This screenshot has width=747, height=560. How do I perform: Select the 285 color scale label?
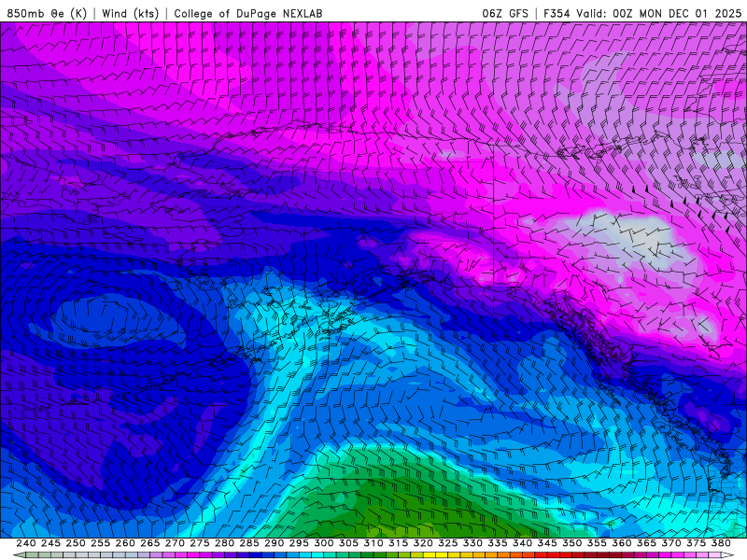coord(249,543)
